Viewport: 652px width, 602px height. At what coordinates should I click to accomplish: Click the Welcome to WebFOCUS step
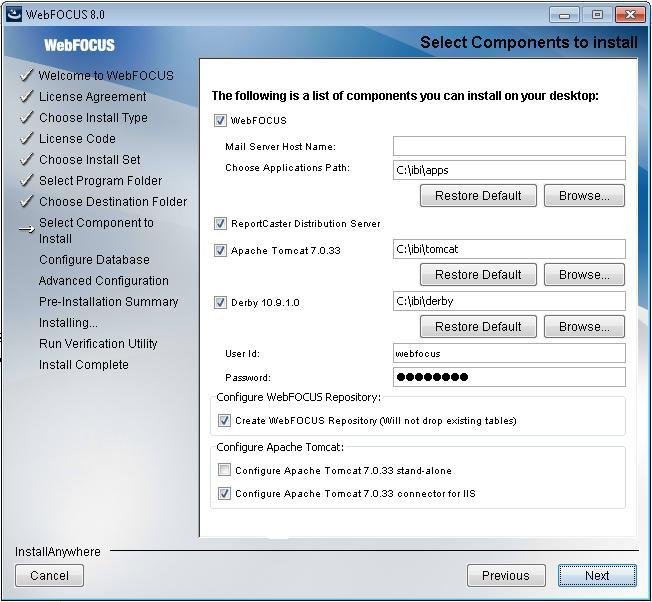(x=106, y=75)
